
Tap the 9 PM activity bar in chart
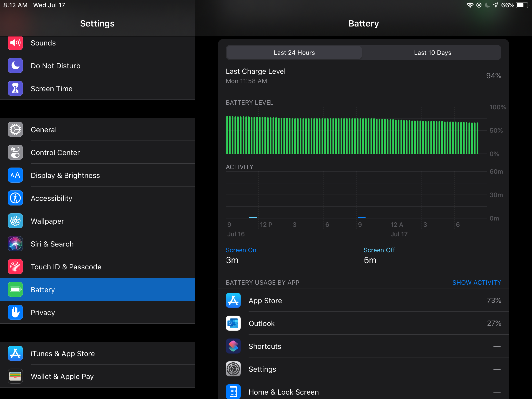click(x=362, y=217)
